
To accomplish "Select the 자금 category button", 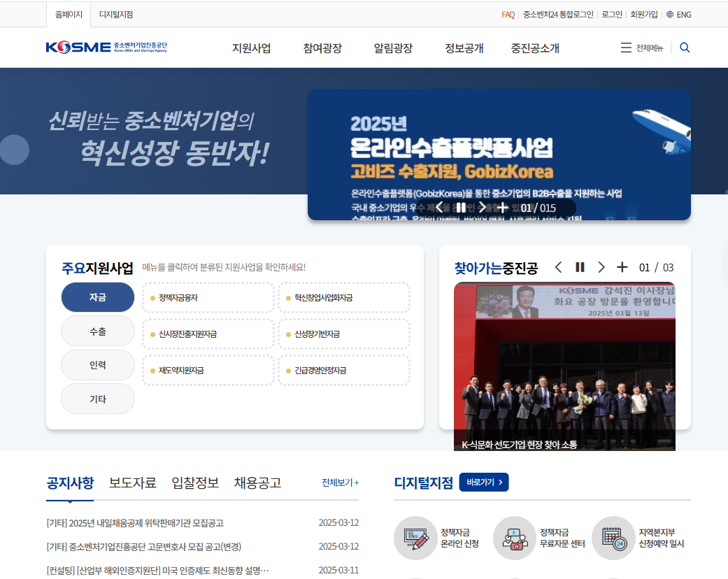I will point(98,297).
